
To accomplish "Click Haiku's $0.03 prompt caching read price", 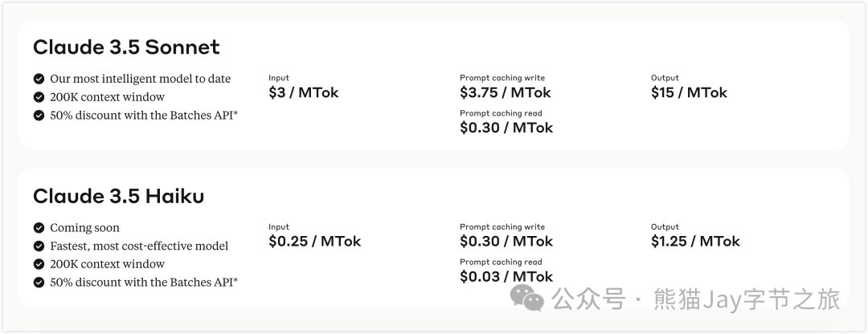I will [506, 276].
